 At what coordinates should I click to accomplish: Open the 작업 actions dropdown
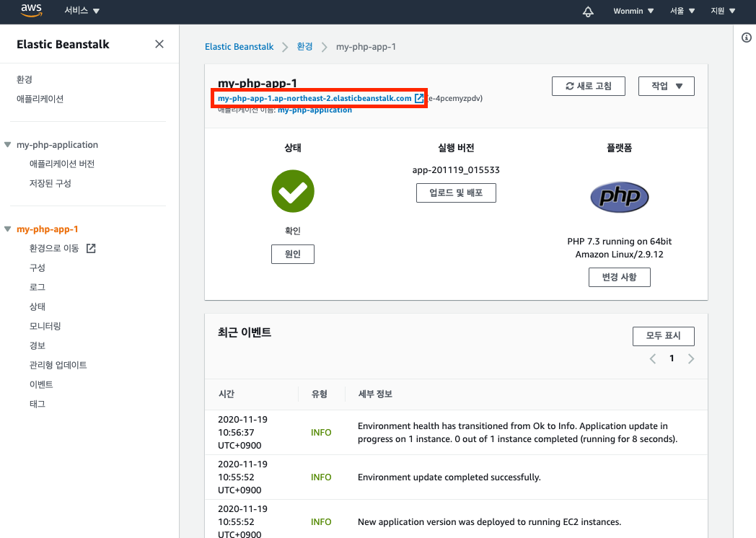tap(667, 87)
